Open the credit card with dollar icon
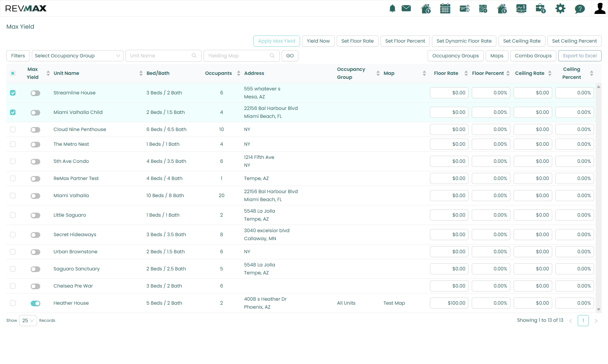 (465, 8)
